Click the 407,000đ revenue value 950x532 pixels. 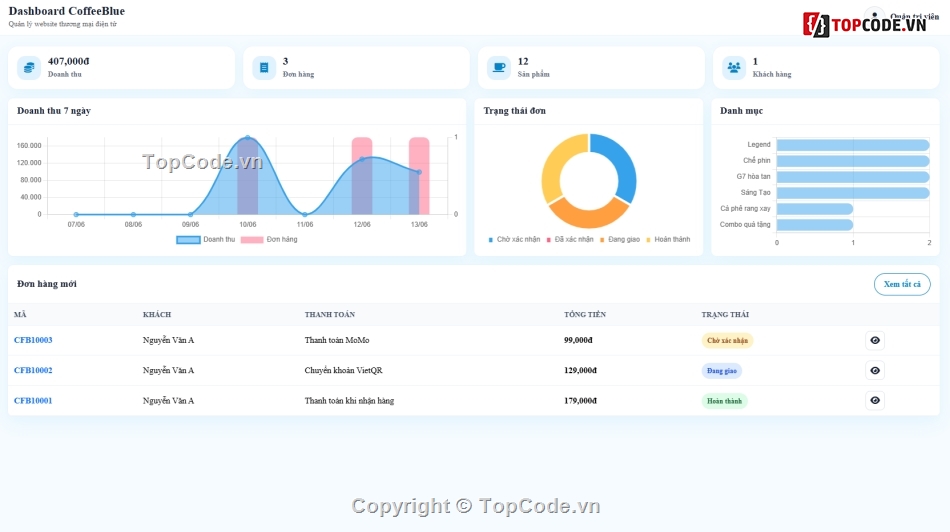tap(68, 62)
